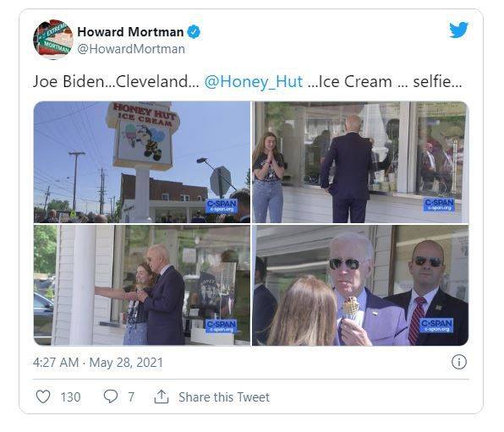Click the 130 likes count
This screenshot has width=504, height=432.
pos(71,397)
